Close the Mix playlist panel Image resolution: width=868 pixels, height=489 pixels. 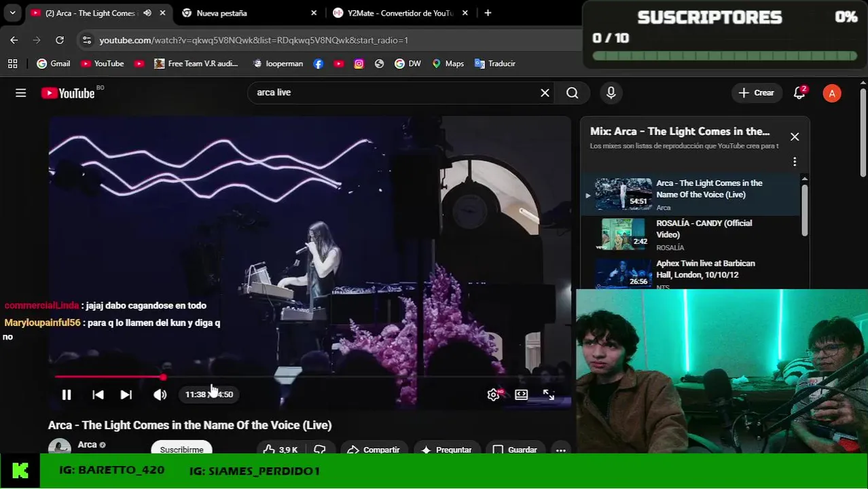(795, 137)
